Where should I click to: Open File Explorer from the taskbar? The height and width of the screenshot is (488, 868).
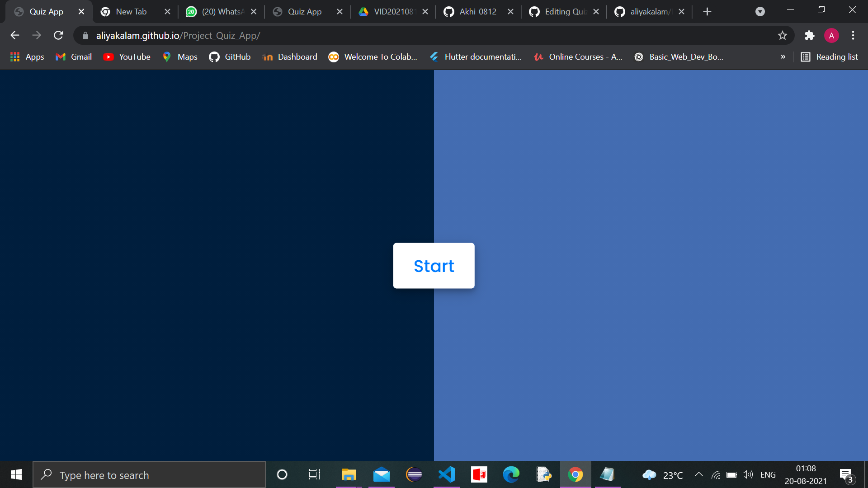[x=349, y=474]
